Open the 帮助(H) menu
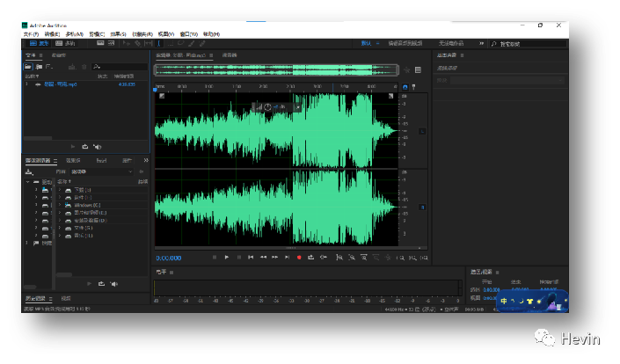Image resolution: width=620 pixels, height=364 pixels. (211, 34)
